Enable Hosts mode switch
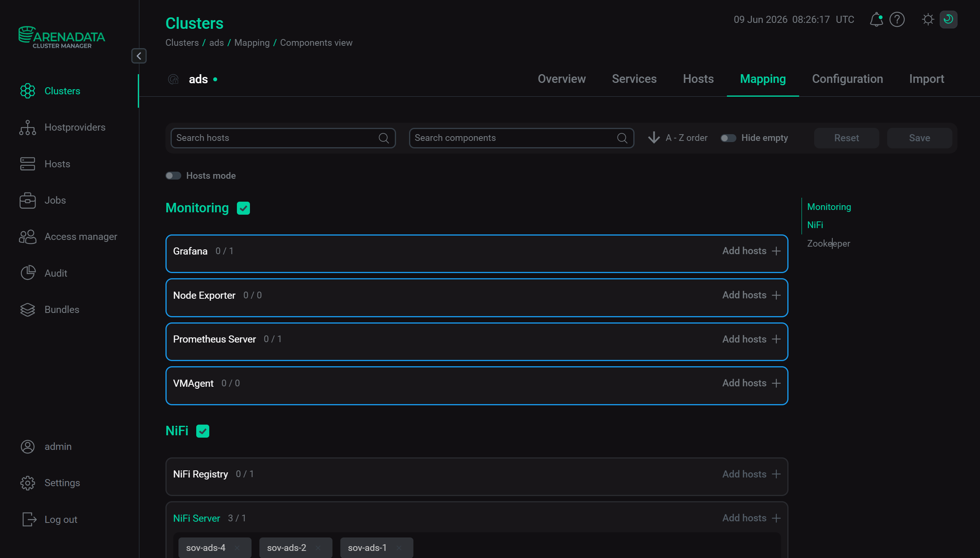The height and width of the screenshot is (558, 980). [173, 176]
